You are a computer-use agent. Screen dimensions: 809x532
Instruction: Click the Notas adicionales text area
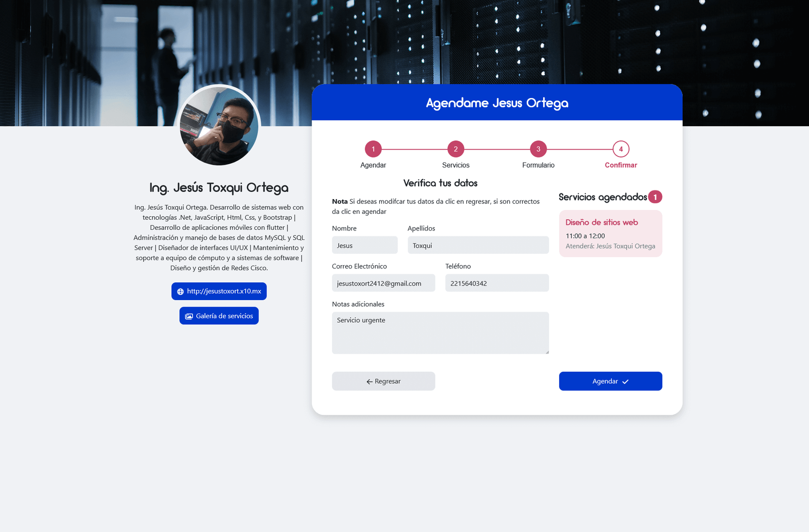pyautogui.click(x=440, y=333)
